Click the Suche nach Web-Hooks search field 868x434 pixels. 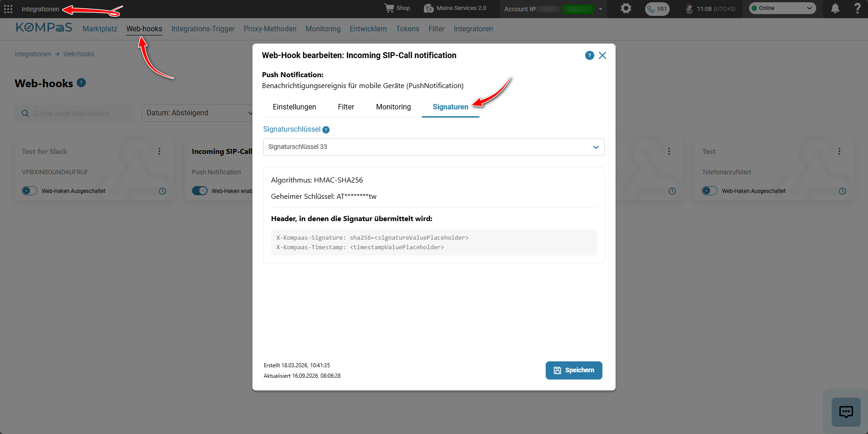point(74,113)
